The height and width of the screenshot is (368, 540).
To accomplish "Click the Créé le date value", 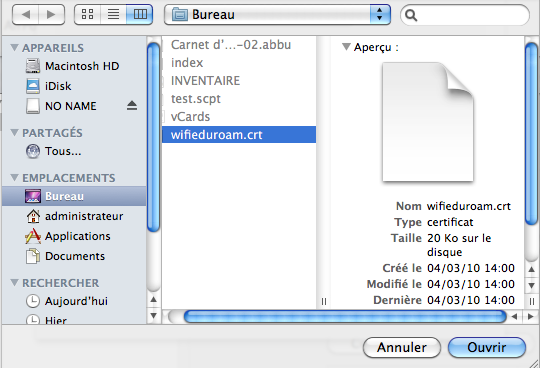I will 471,268.
